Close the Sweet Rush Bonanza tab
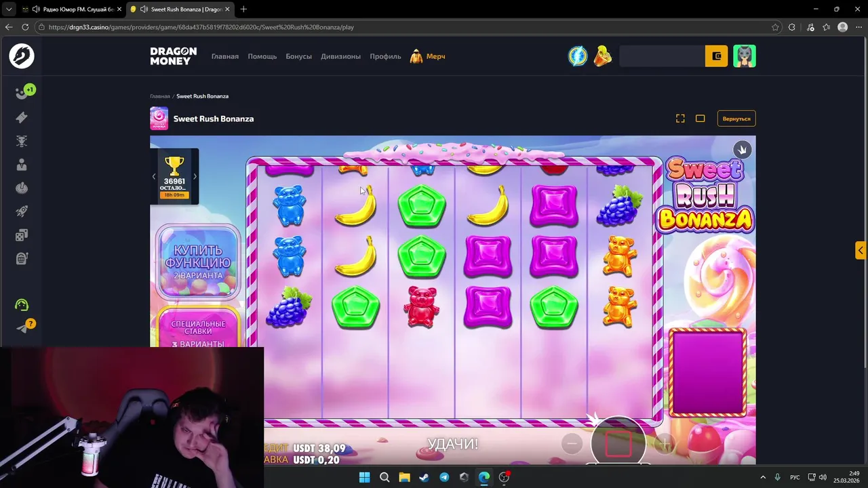This screenshot has height=488, width=868. pos(226,9)
